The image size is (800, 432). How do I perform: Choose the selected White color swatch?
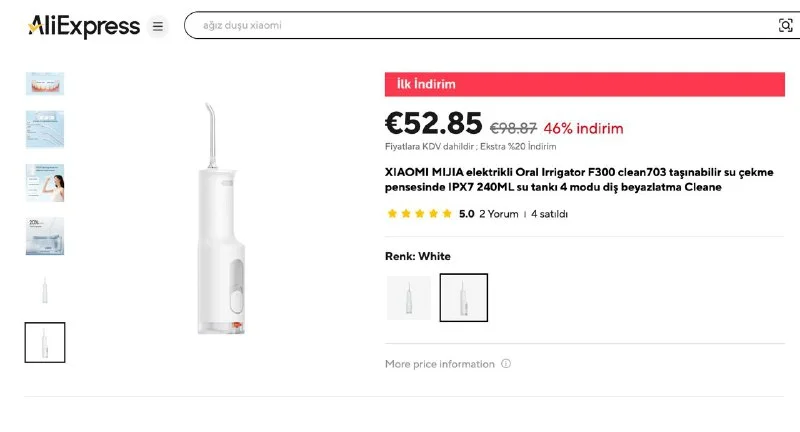click(464, 298)
